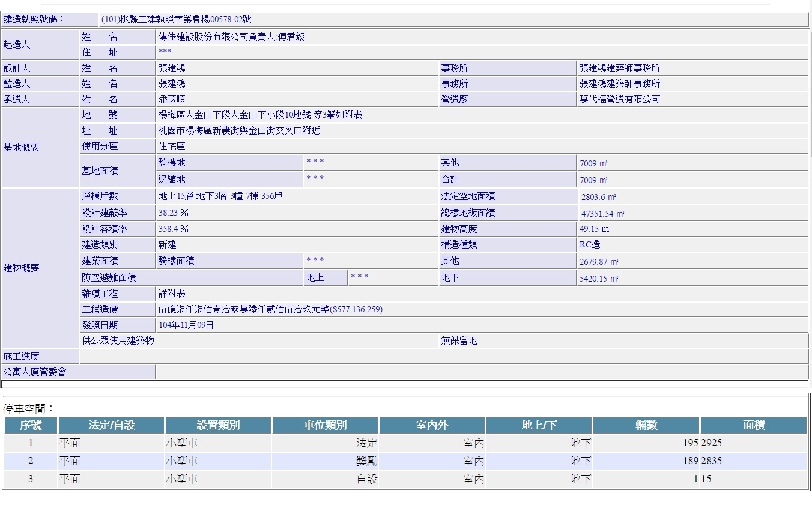This screenshot has width=812, height=532.
Task: Click the 設置類別 column header
Action: [218, 425]
